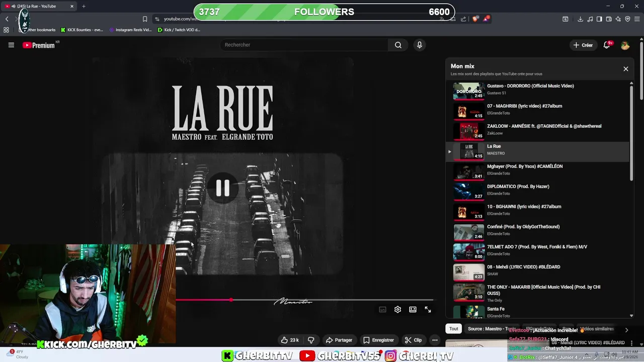This screenshot has height=362, width=644.
Task: Close the Mon mix playlist panel
Action: (x=625, y=69)
